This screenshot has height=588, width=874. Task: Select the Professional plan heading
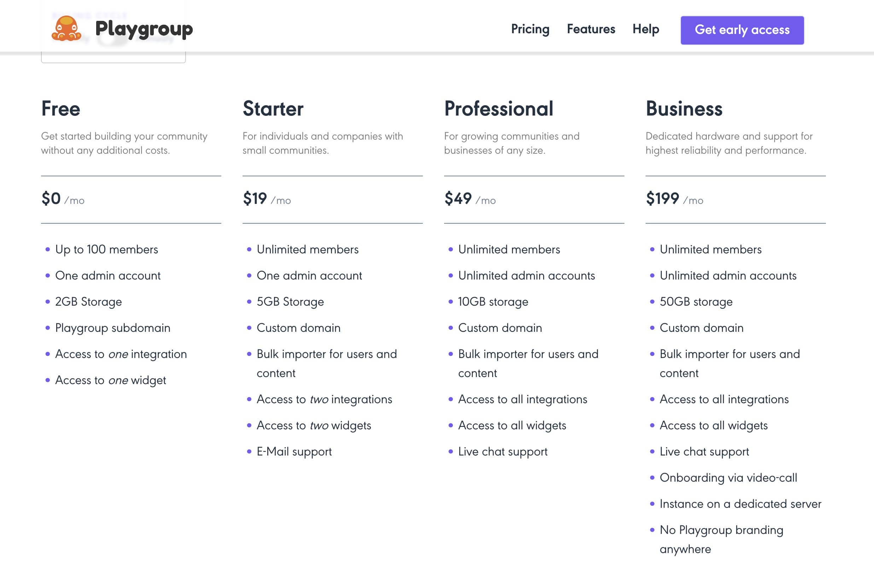(499, 109)
